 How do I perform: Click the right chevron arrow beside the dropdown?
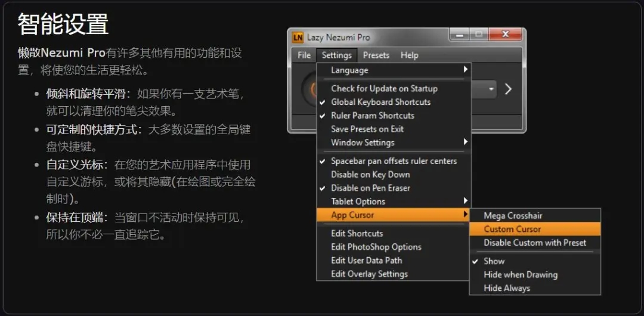point(508,89)
